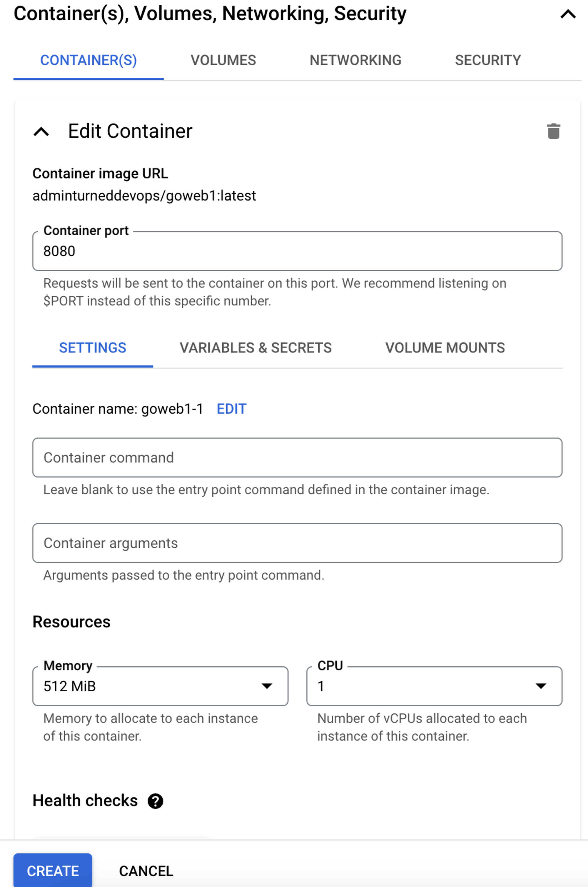Open the CPU dropdown
The width and height of the screenshot is (588, 887).
[434, 686]
